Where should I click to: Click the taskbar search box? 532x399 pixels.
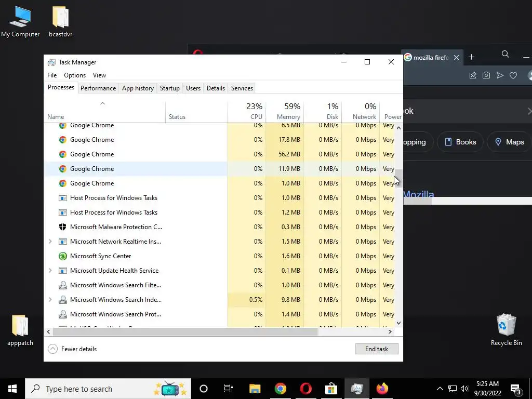pos(108,389)
